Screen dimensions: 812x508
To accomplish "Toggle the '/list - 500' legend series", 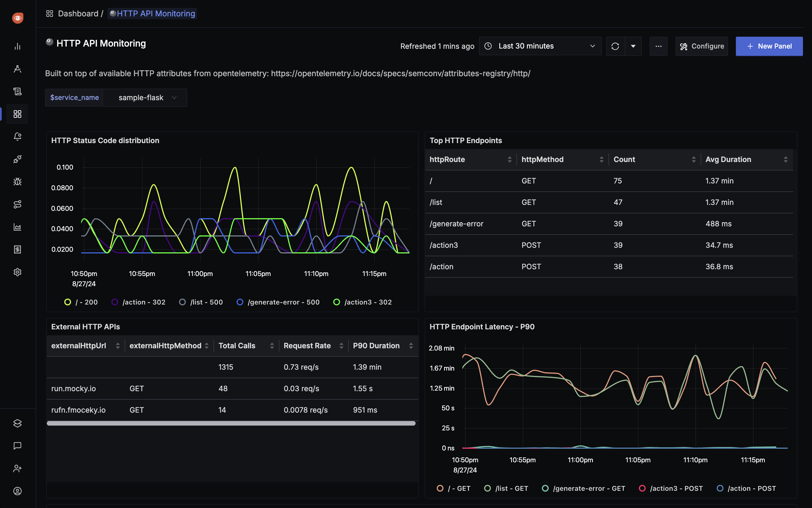I will [201, 302].
